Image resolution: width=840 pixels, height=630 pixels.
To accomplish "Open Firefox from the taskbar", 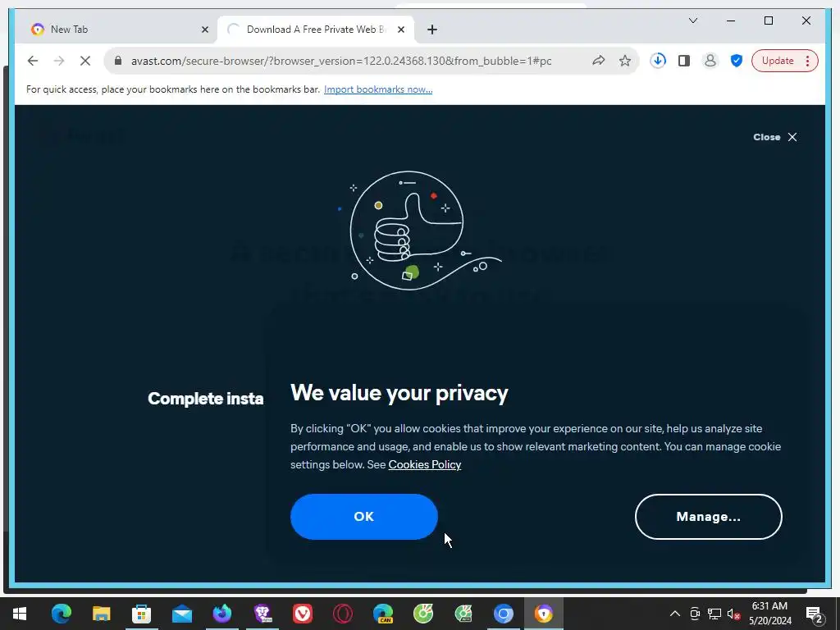I will point(221,614).
